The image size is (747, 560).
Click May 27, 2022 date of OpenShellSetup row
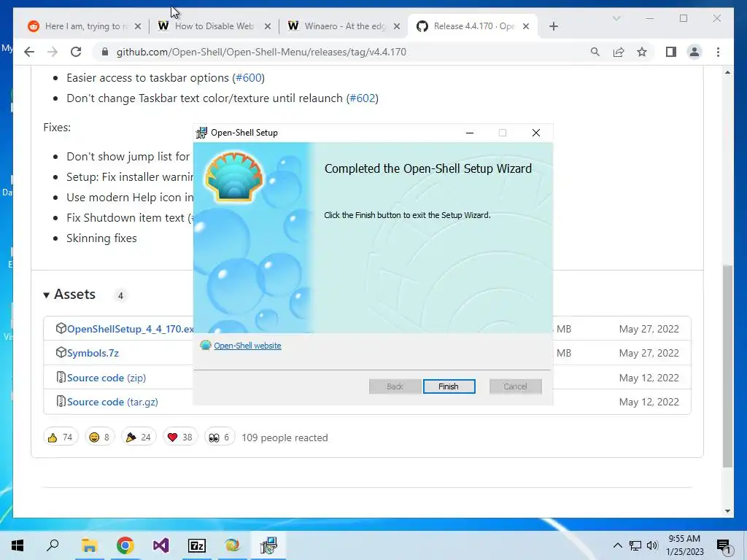(x=649, y=329)
